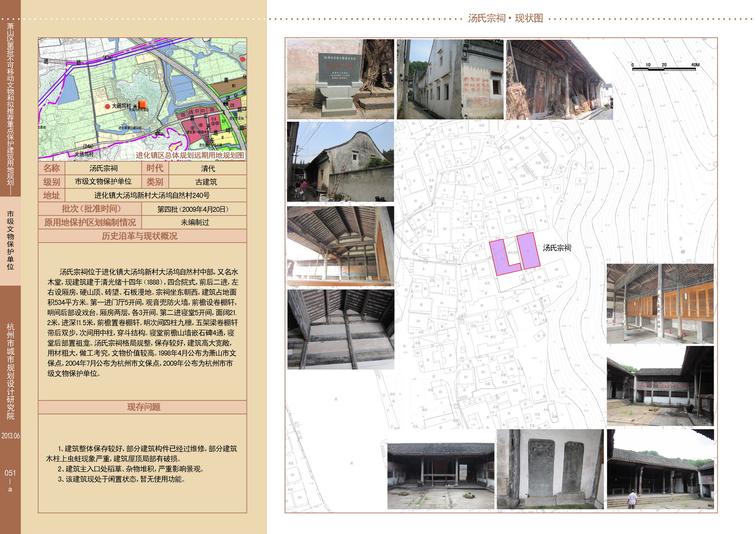Open the wooden facade with straw piles photo
The image size is (756, 534).
point(559,79)
